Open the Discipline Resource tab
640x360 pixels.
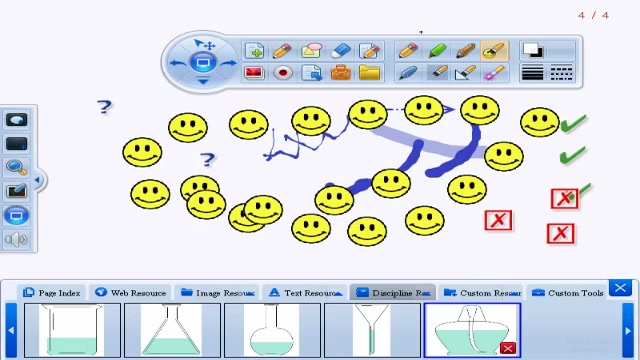click(393, 293)
